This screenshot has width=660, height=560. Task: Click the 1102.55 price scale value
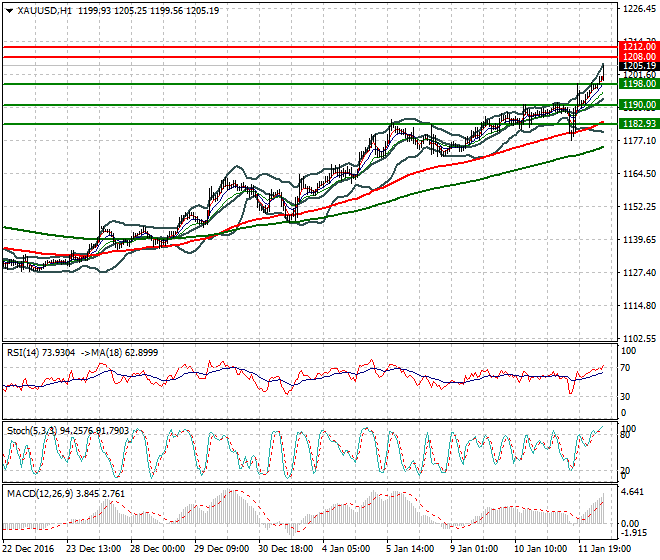point(639,339)
